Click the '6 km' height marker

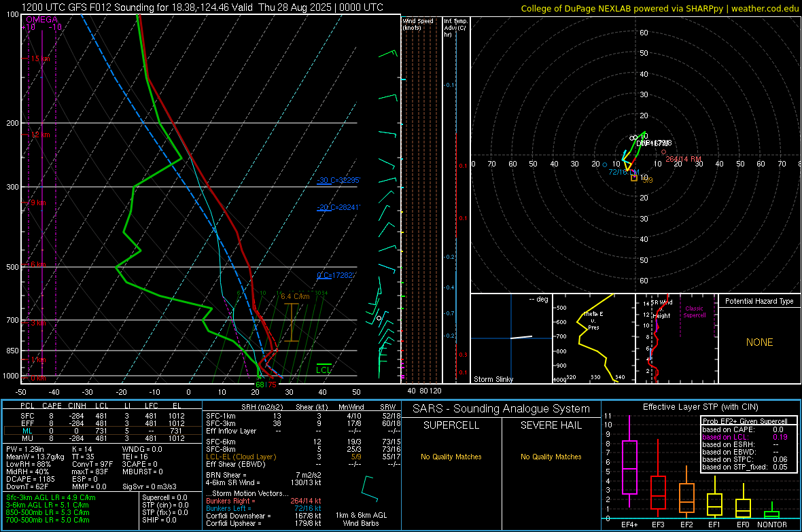(x=38, y=264)
